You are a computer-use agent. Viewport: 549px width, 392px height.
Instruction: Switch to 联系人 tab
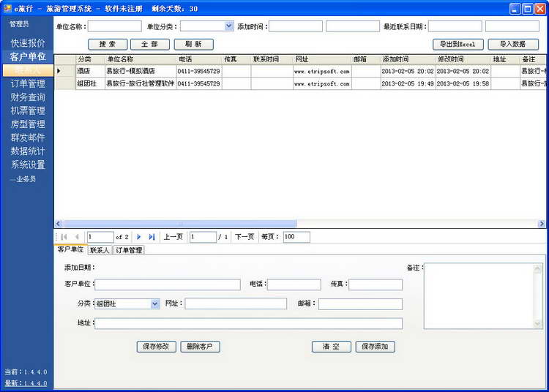click(x=100, y=250)
